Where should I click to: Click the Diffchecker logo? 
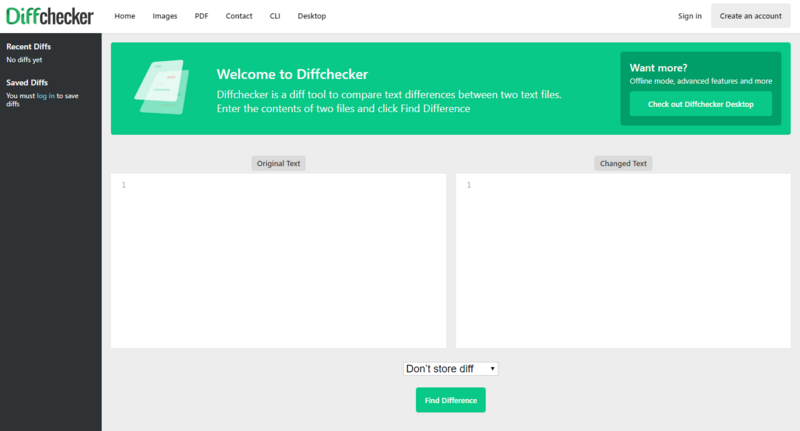(49, 16)
